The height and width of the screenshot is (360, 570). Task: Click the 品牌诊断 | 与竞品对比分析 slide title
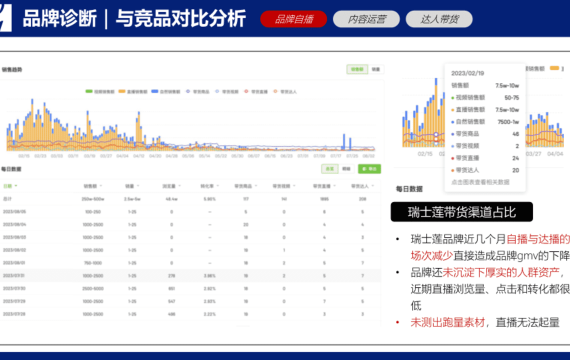pyautogui.click(x=134, y=19)
